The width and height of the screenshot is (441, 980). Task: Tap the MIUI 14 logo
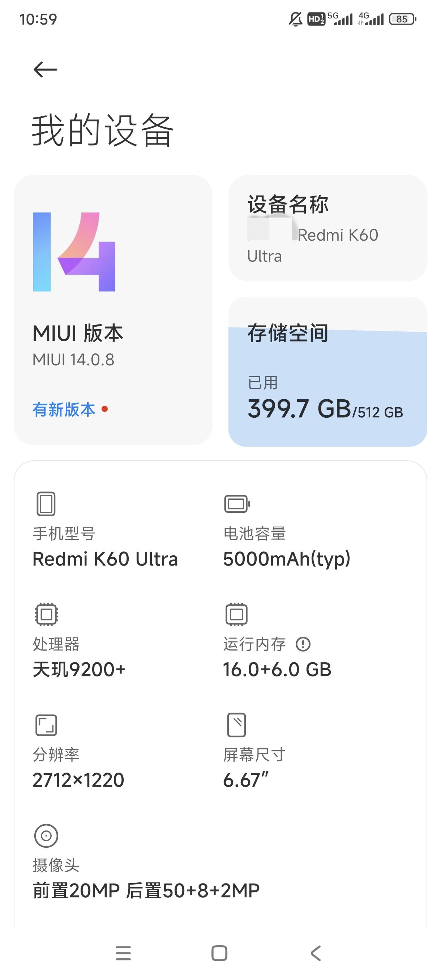(x=74, y=252)
